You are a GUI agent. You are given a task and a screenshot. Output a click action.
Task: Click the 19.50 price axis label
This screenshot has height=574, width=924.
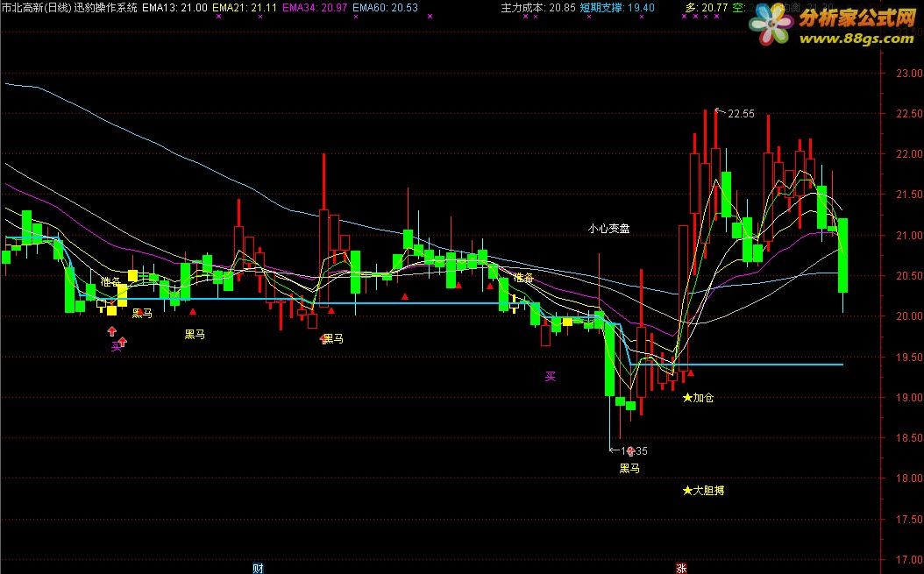point(909,358)
